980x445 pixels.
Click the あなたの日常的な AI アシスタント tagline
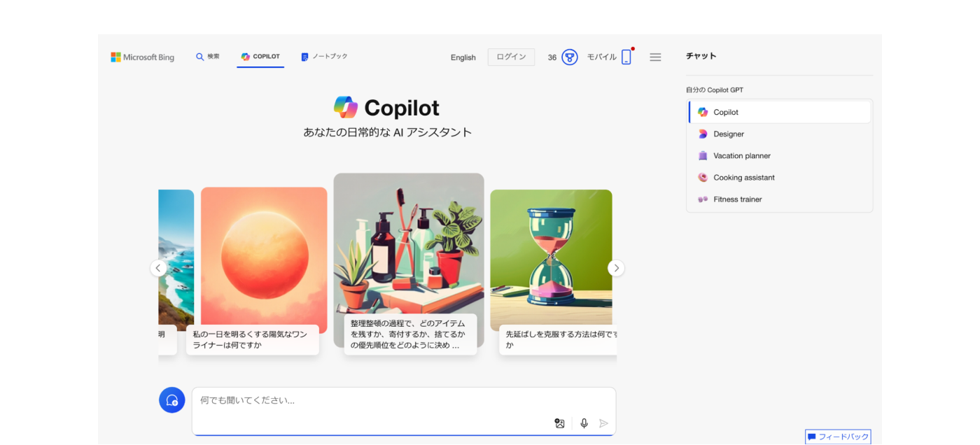tap(388, 132)
